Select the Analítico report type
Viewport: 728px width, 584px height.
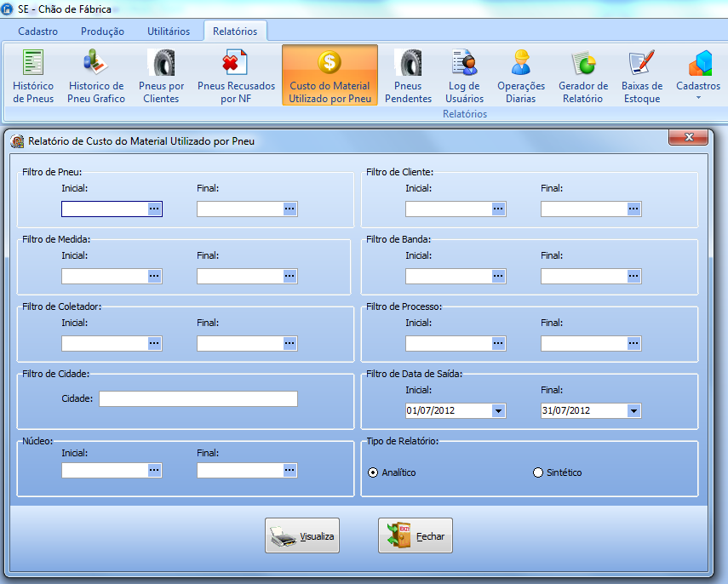[x=373, y=472]
